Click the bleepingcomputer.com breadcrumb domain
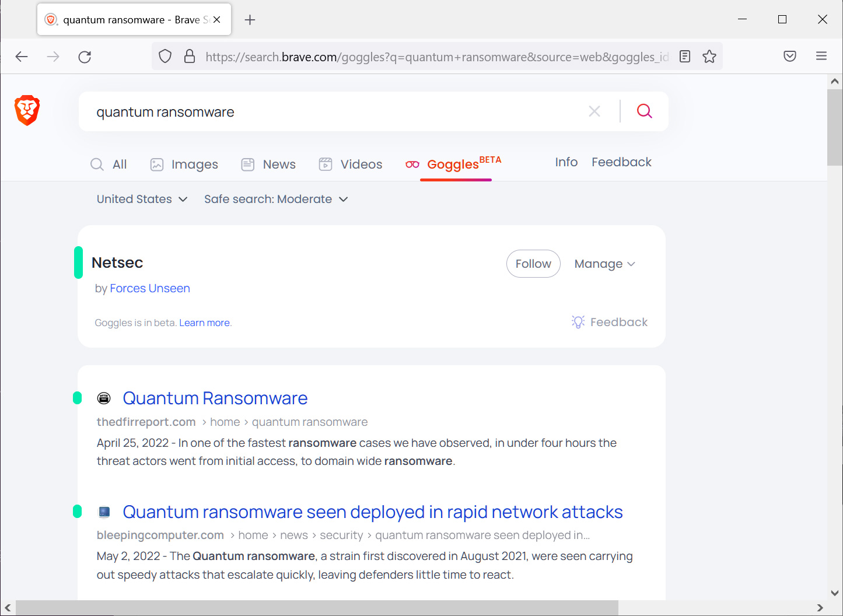The height and width of the screenshot is (616, 843). [x=160, y=535]
